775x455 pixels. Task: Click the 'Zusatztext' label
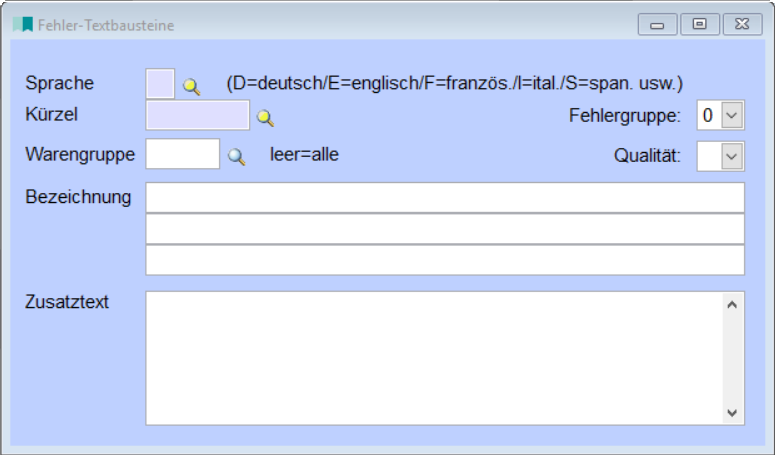(x=67, y=302)
